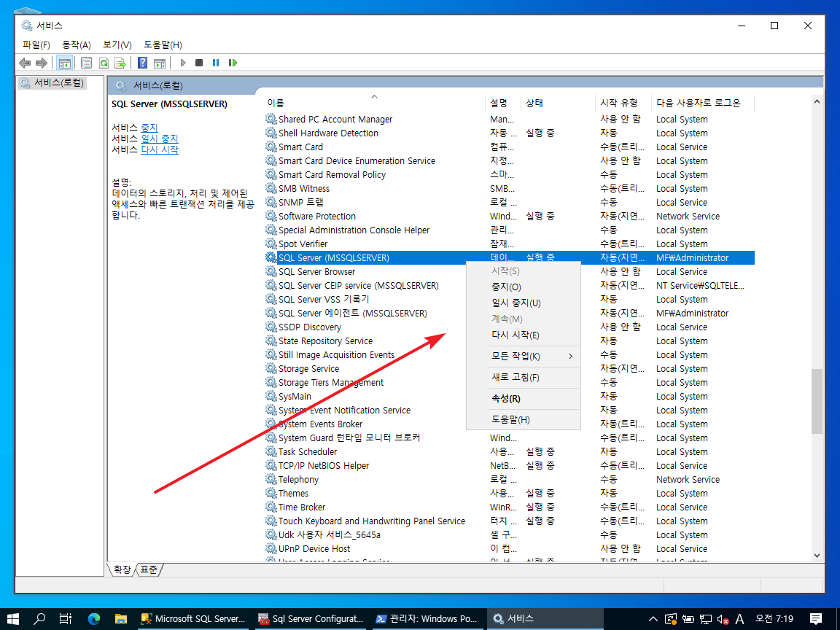Select the SQL Server (MSSQLSERVER) row
840x630 pixels.
tap(510, 257)
